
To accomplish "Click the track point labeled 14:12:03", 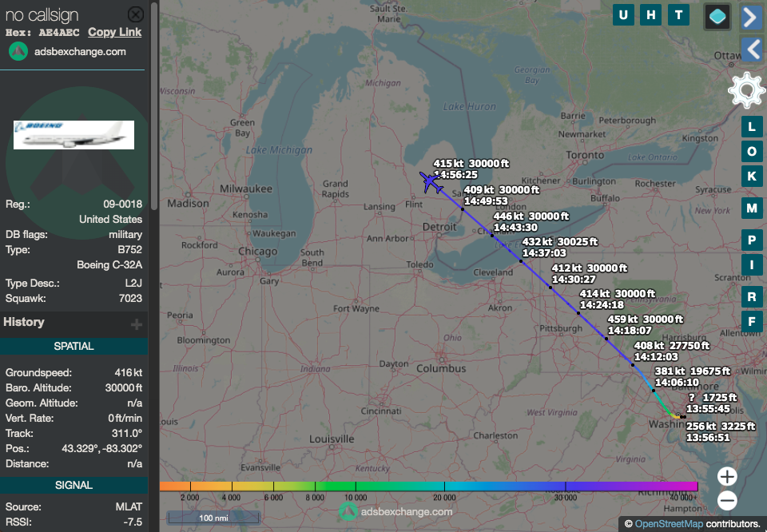I will [633, 365].
